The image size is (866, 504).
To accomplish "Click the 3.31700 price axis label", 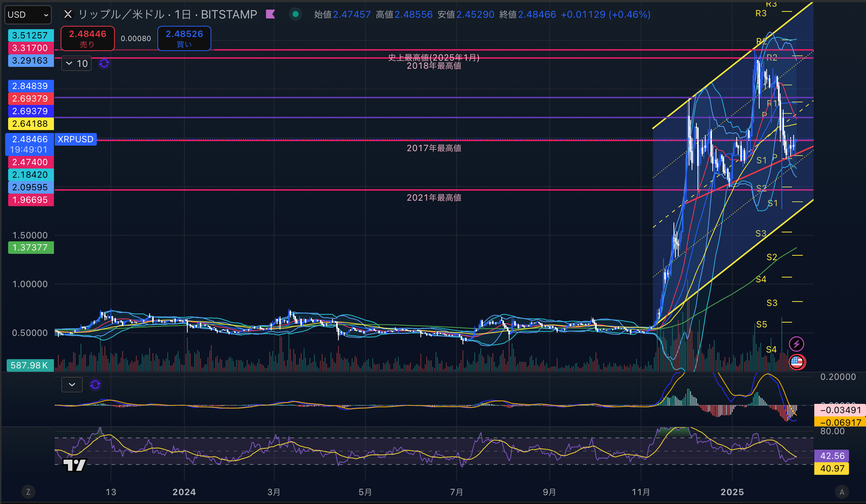I will click(31, 48).
